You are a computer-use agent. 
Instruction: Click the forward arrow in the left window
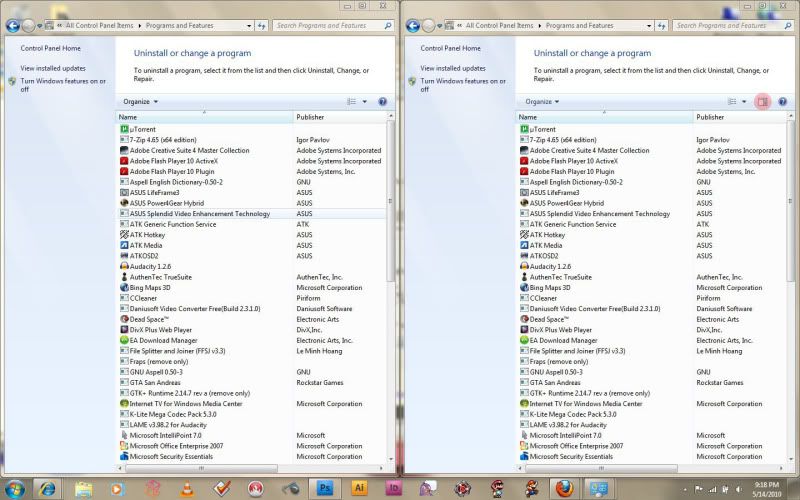point(29,26)
